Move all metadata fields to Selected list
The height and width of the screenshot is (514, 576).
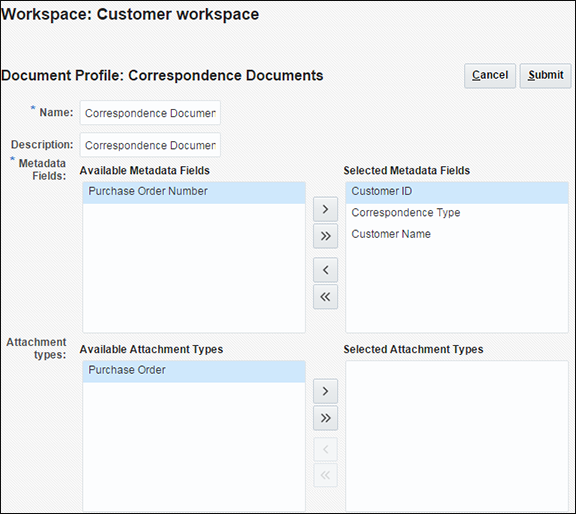[325, 236]
